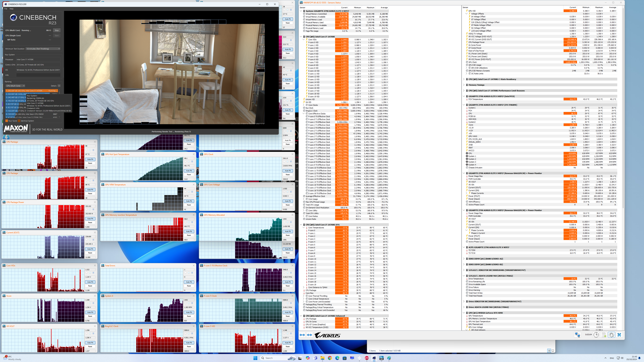This screenshot has height=362, width=644.
Task: Open the Cinebench Help menu
Action: (12, 9)
